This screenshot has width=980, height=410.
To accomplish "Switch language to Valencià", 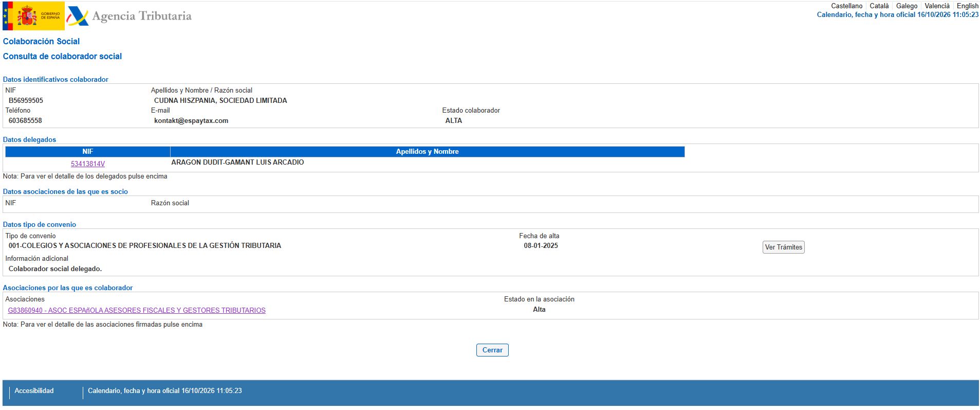I will pyautogui.click(x=937, y=6).
